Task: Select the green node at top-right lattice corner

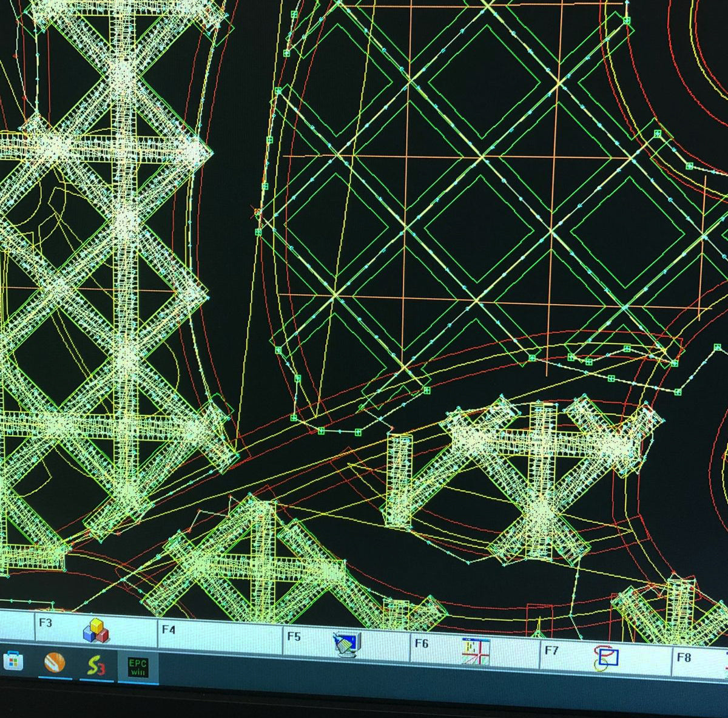Action: pyautogui.click(x=626, y=21)
